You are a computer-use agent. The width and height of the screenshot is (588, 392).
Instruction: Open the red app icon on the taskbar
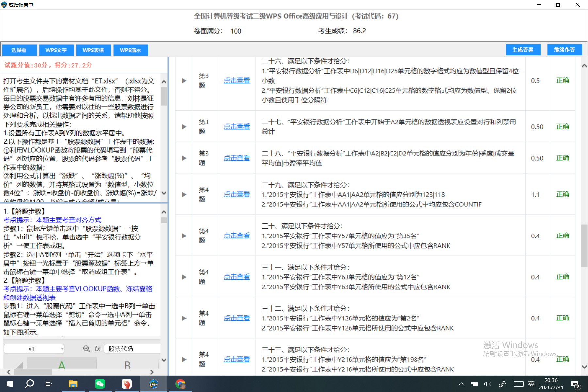127,384
